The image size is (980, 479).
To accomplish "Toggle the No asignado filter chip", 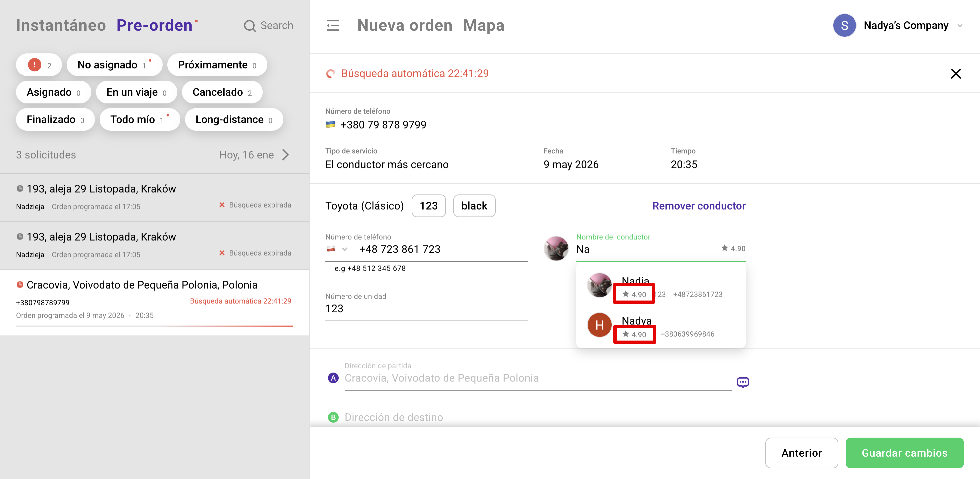I will point(114,65).
